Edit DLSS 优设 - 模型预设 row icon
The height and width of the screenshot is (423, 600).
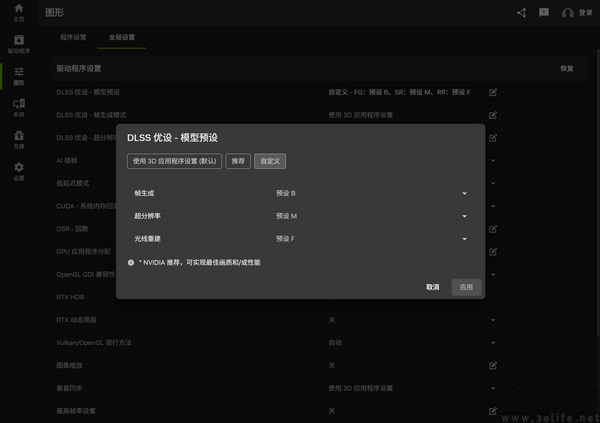[x=493, y=92]
